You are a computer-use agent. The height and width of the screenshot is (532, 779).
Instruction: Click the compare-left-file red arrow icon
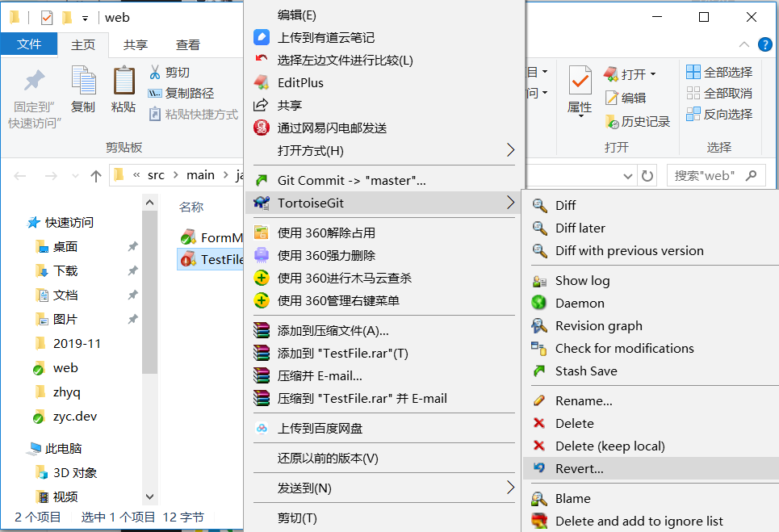pos(262,59)
